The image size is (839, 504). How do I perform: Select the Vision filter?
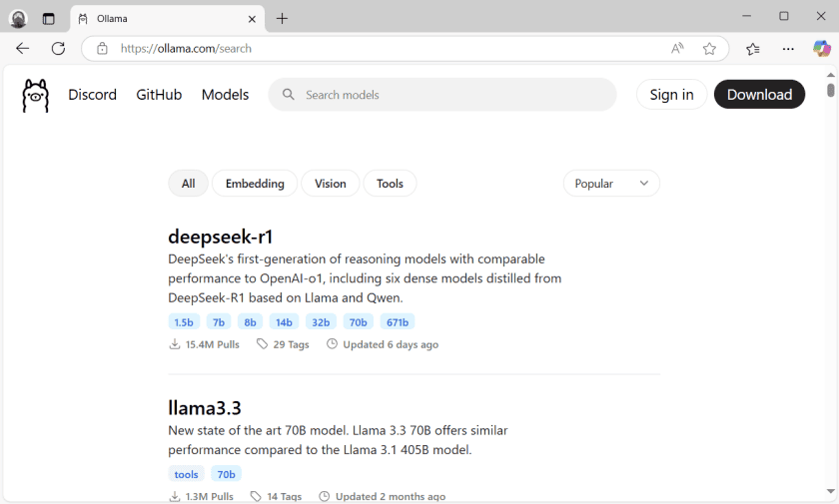[x=330, y=184]
